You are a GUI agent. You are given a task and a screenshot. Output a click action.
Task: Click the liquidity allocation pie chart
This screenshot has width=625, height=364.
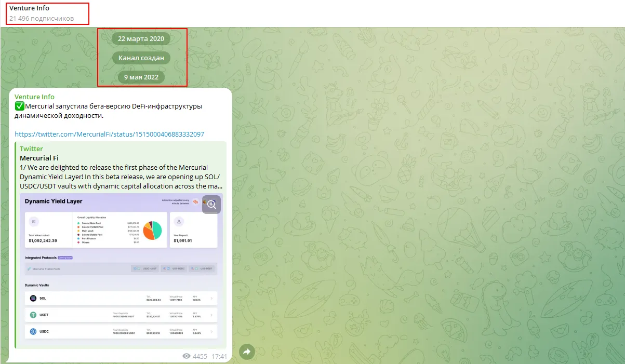153,230
